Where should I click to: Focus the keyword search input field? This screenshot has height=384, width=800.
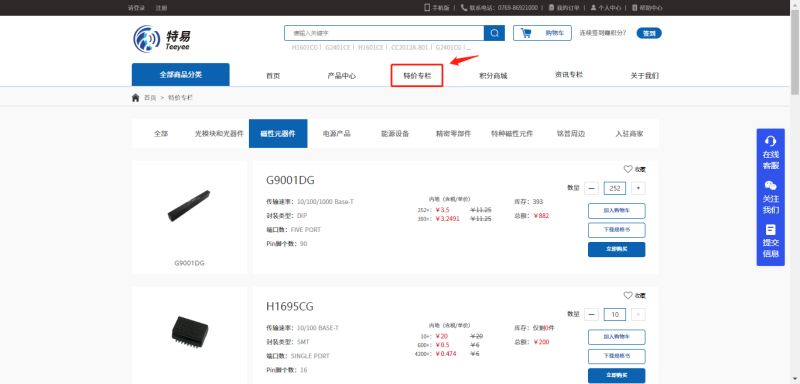(x=384, y=33)
